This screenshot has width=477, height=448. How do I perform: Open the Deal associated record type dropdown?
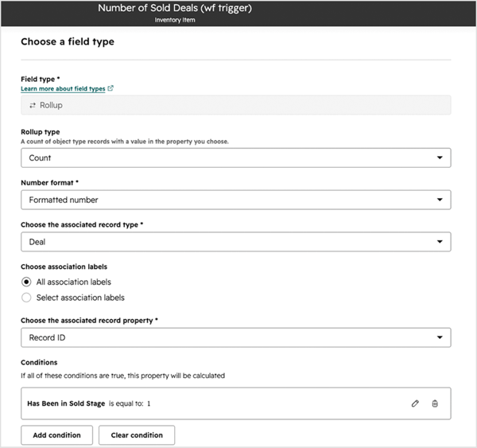(236, 242)
